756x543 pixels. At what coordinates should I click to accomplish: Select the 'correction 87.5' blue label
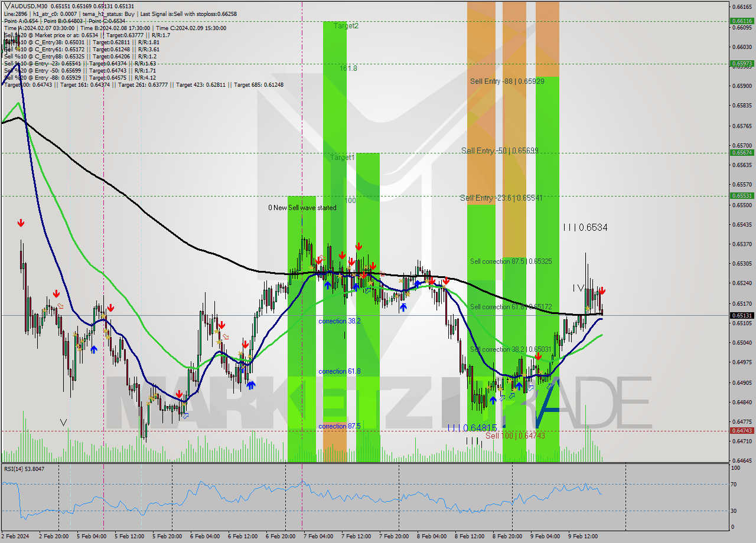tap(339, 426)
